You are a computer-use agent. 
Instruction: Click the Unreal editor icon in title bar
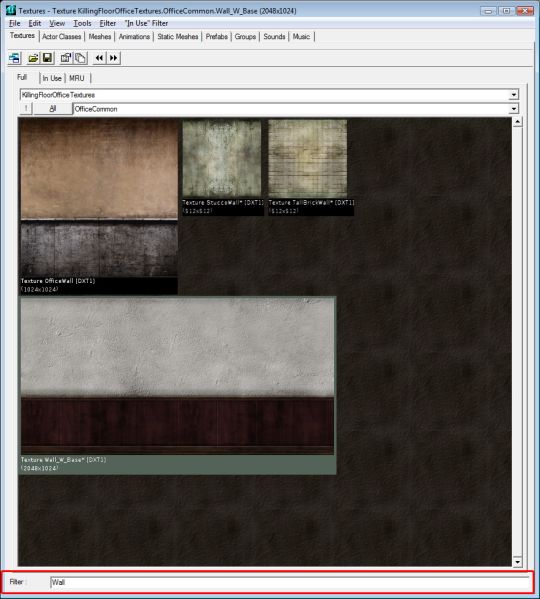[x=11, y=10]
